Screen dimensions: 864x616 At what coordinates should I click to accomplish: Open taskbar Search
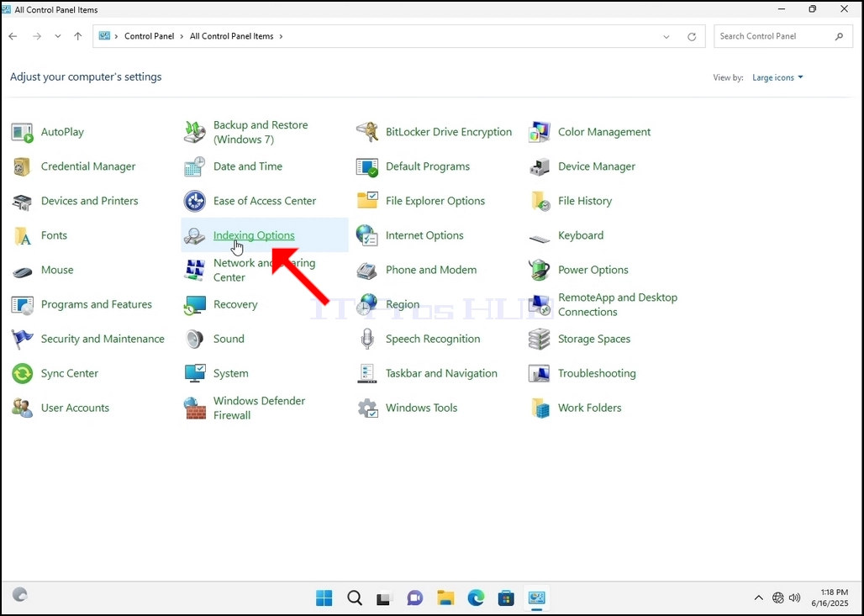(x=355, y=598)
